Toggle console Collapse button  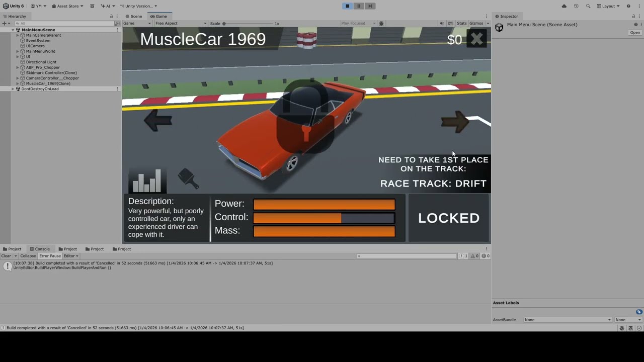(x=28, y=256)
